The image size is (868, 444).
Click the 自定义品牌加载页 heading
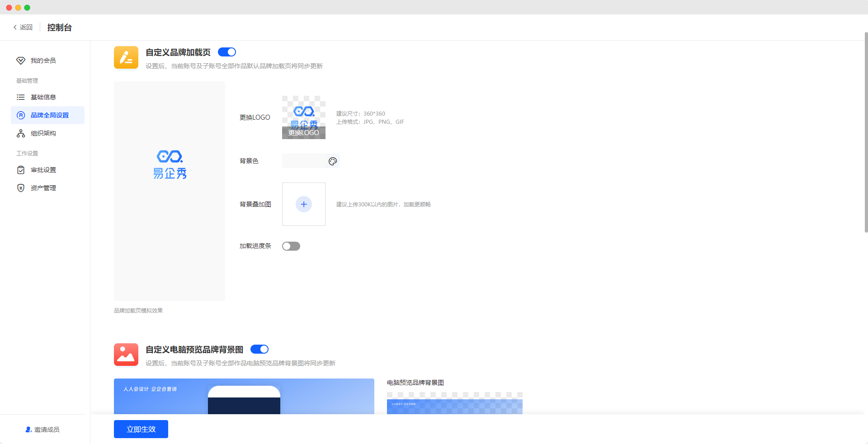178,52
